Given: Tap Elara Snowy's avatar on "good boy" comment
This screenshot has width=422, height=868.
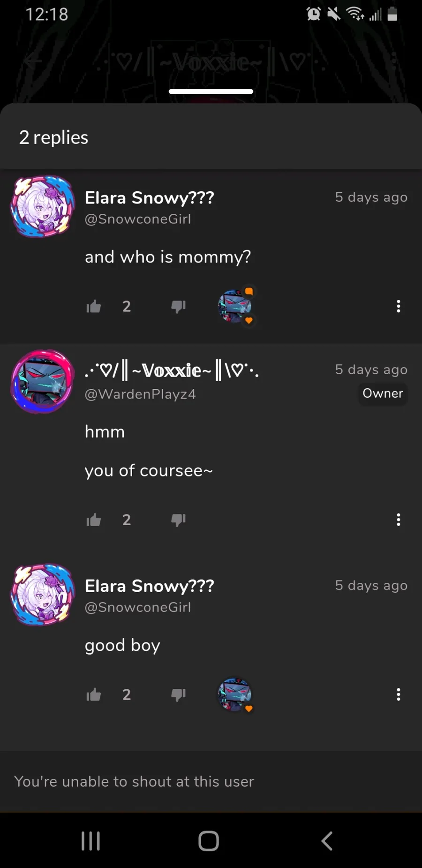Looking at the screenshot, I should [x=43, y=595].
